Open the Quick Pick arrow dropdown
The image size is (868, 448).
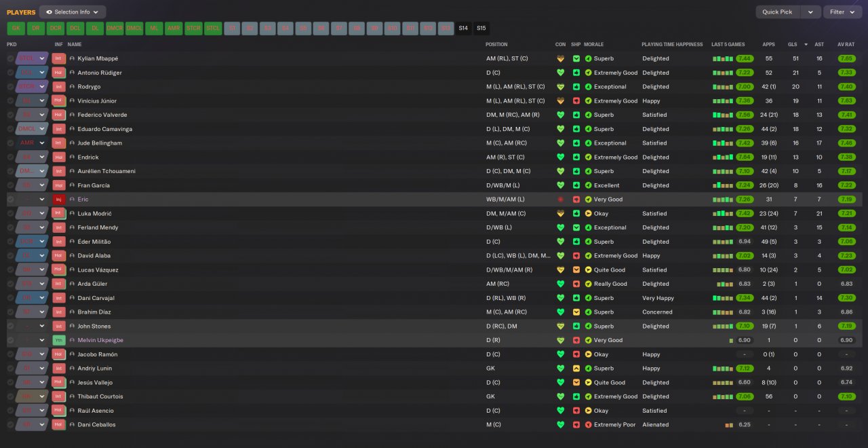click(x=810, y=12)
